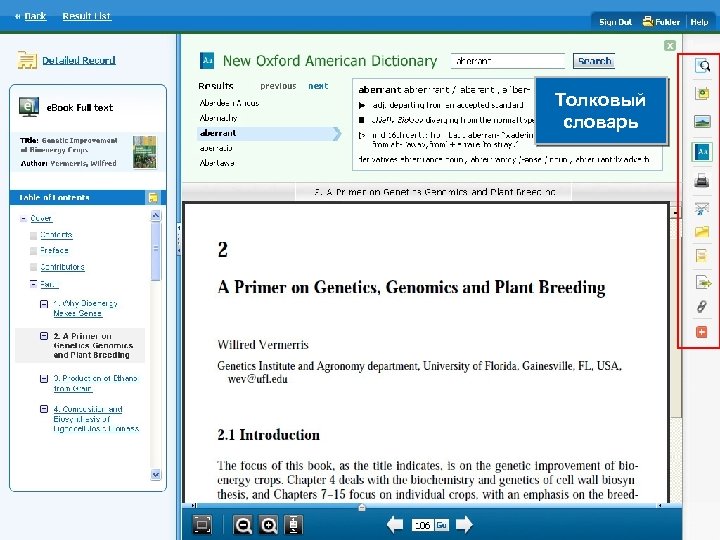
Task: Click the red plus share icon
Action: (702, 332)
